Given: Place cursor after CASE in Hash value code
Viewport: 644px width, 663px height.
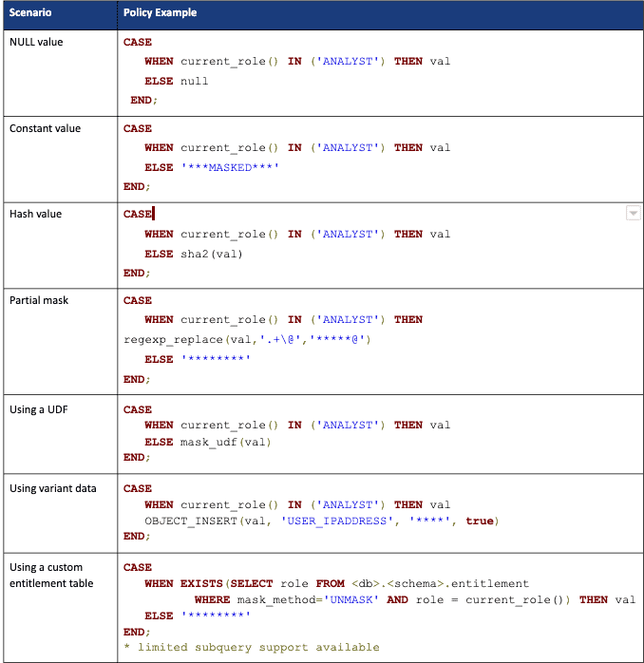Looking at the screenshot, I should pos(153,215).
